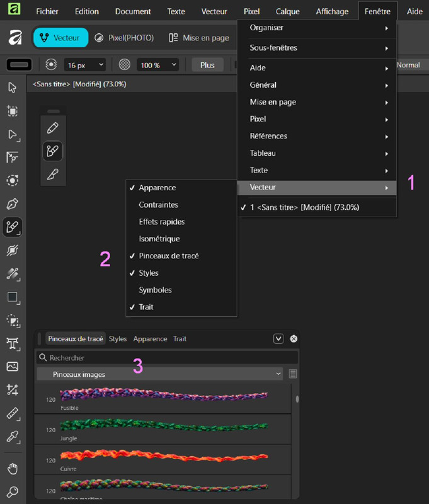This screenshot has height=504, width=429.
Task: Open the Calque menu
Action: coord(288,11)
